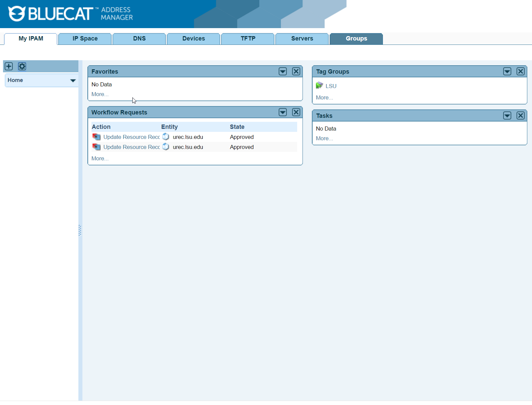This screenshot has height=405, width=532.
Task: Click entity icon beside second urec.lsu.edu
Action: click(166, 147)
